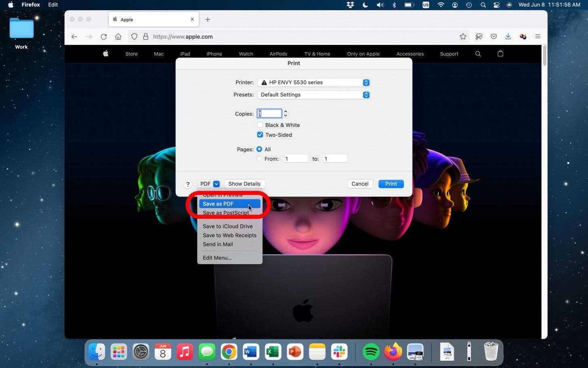Click the PDF dropdown arrow button
The height and width of the screenshot is (368, 588).
[x=216, y=184]
